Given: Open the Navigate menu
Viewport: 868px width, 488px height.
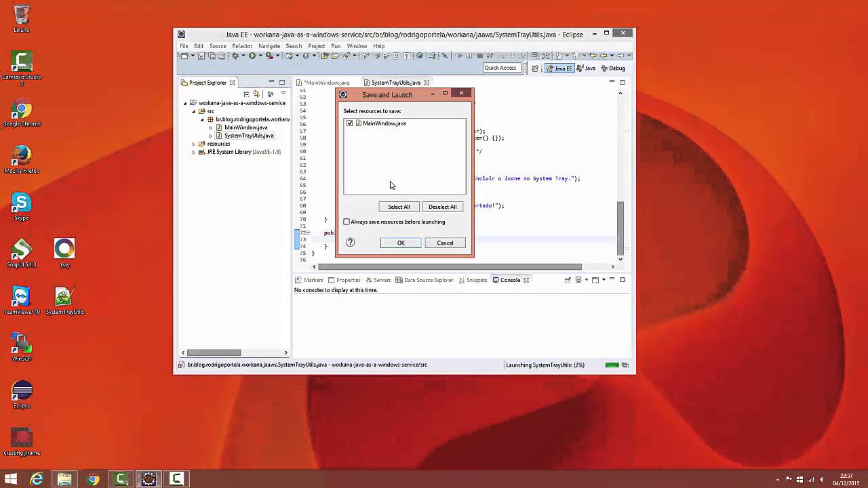Looking at the screenshot, I should click(x=269, y=45).
